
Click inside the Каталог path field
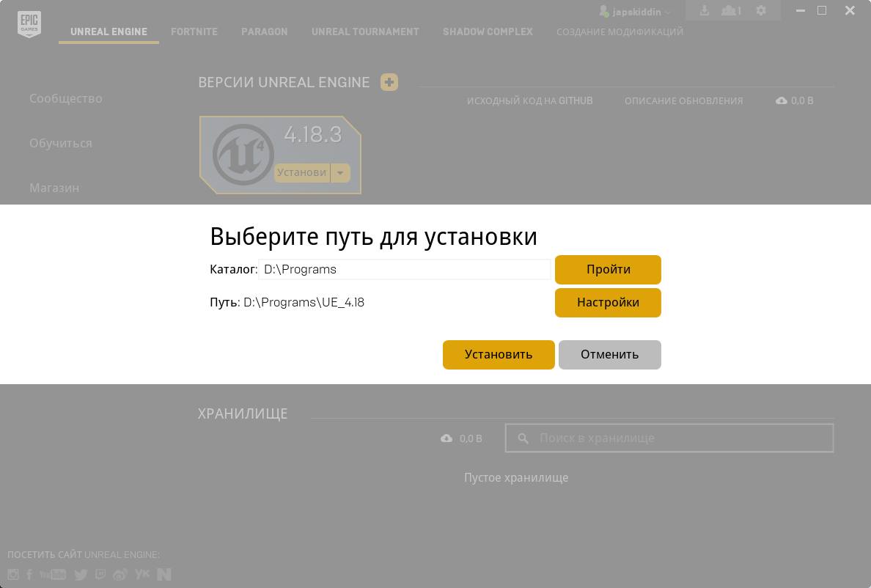405,269
